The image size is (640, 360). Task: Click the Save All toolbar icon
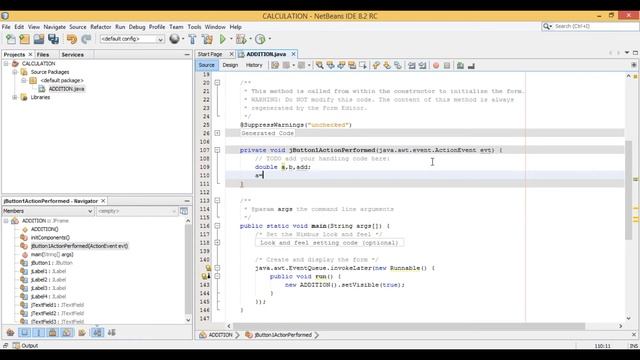[x=53, y=39]
